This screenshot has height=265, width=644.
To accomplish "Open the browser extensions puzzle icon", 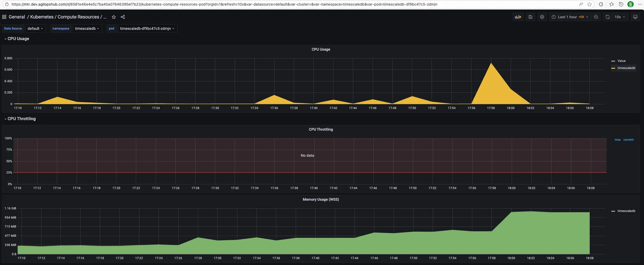I will [601, 4].
